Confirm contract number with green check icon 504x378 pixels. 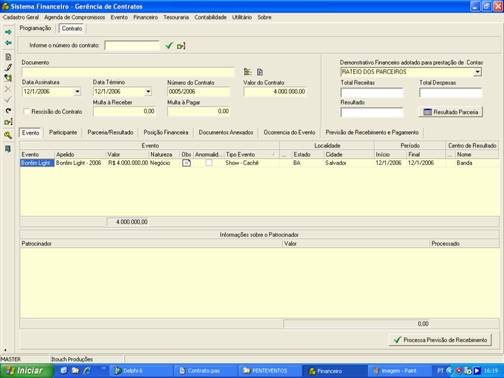click(169, 45)
